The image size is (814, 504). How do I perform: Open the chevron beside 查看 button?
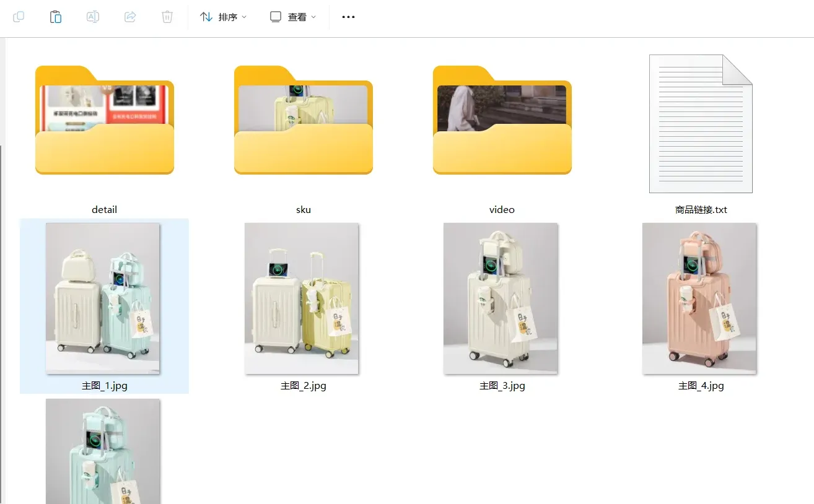tap(313, 17)
